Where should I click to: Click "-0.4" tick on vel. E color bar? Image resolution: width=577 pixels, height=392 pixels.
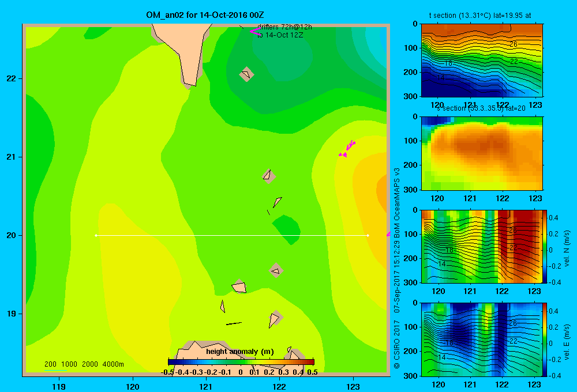pyautogui.click(x=554, y=375)
